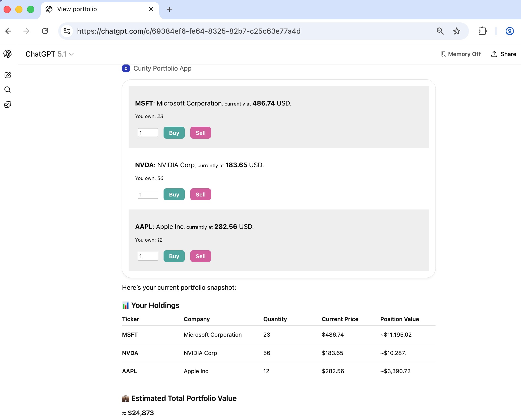Viewport: 521px width, 420px height.
Task: Click the MSFT quantity input field
Action: (x=148, y=133)
